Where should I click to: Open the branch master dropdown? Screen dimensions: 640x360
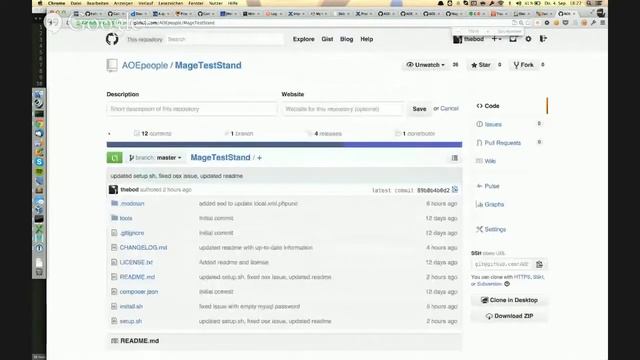point(155,158)
